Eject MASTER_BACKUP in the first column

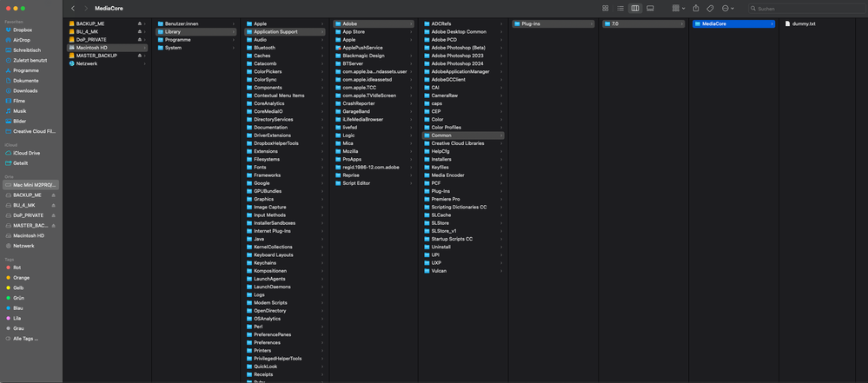[140, 56]
